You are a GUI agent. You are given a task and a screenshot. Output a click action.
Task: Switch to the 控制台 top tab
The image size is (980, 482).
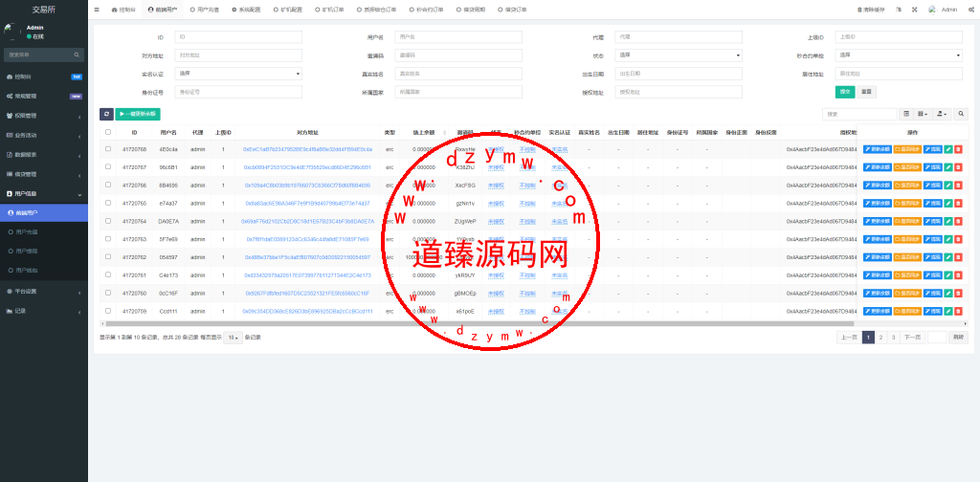(123, 10)
